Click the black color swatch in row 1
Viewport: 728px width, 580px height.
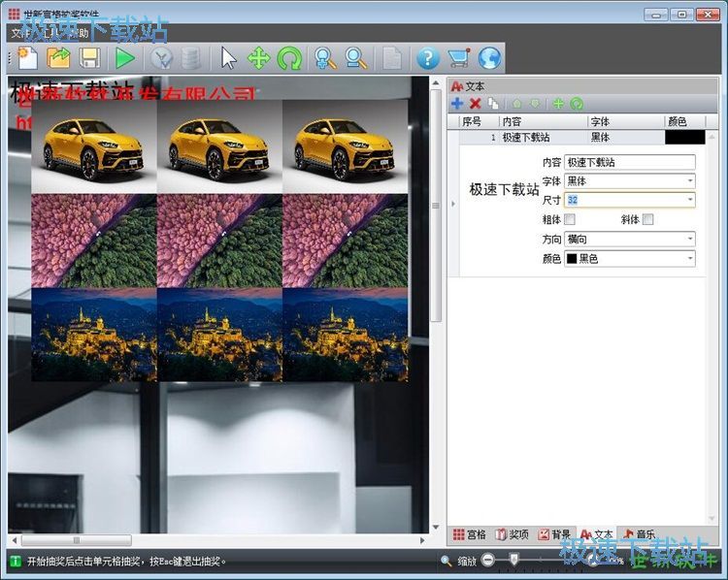[x=685, y=138]
